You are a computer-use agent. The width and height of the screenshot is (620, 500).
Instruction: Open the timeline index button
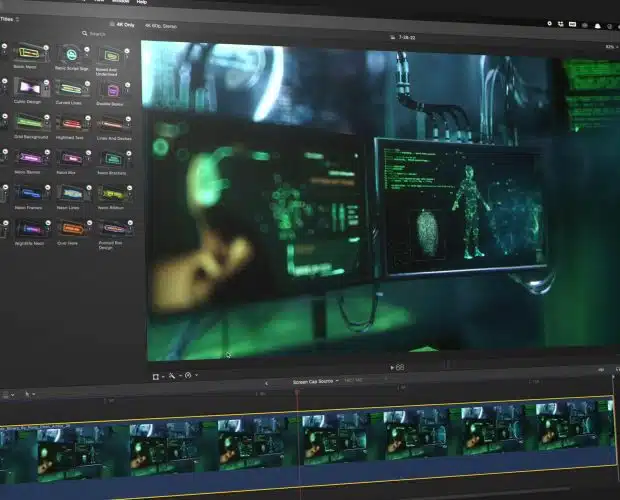6,394
